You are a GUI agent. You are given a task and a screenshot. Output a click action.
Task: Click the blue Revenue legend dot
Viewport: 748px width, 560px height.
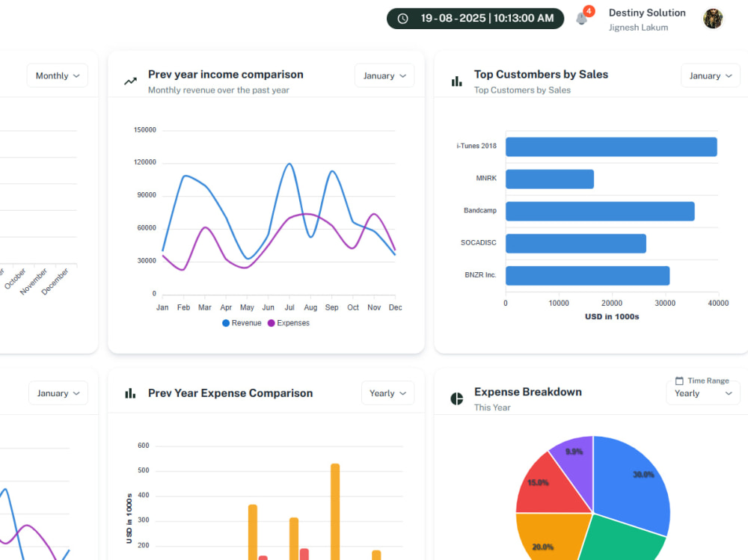[x=226, y=323]
